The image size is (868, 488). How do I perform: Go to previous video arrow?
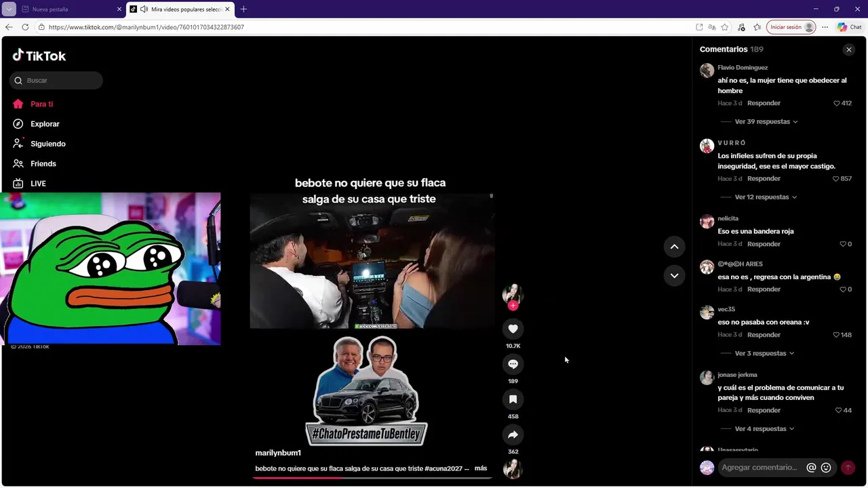pyautogui.click(x=674, y=247)
